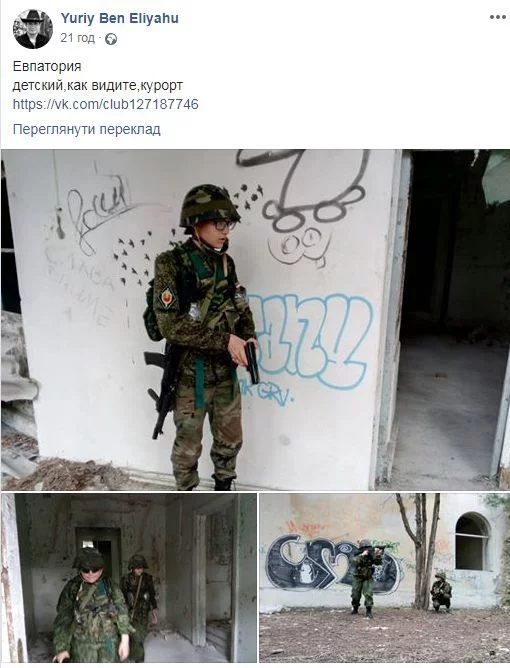Open the large photo of soldier holding pistol
Screen dimensions: 510x668
tap(255, 320)
